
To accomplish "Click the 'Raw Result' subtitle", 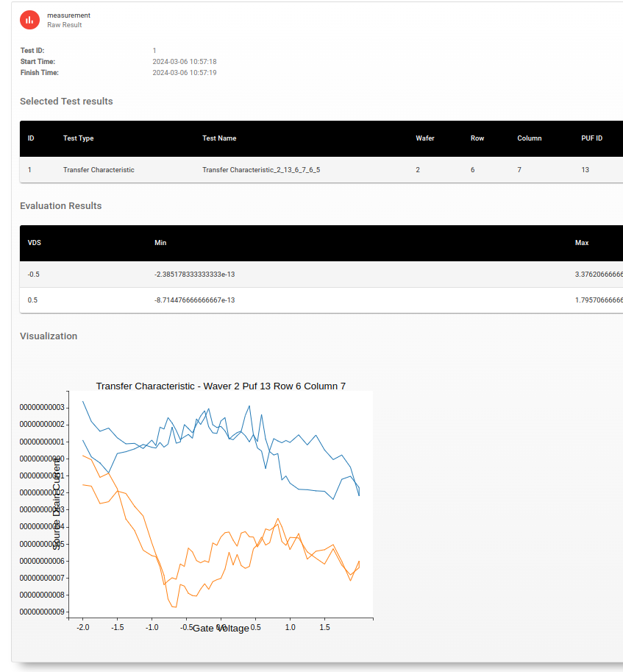I will (x=64, y=25).
